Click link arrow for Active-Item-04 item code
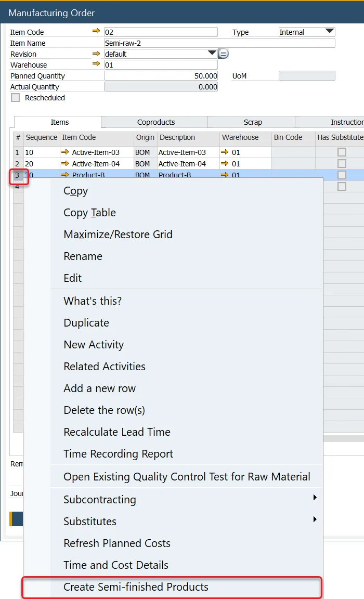This screenshot has height=599, width=364. pos(65,164)
